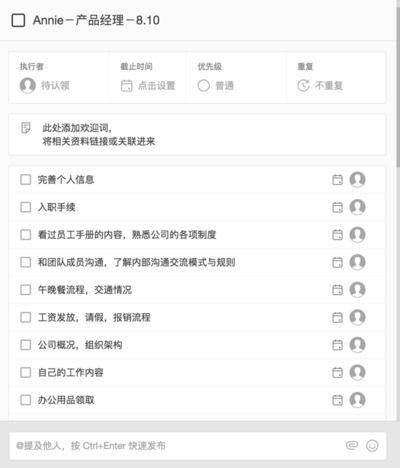Focus the @提及他人 comment input field

pyautogui.click(x=177, y=446)
